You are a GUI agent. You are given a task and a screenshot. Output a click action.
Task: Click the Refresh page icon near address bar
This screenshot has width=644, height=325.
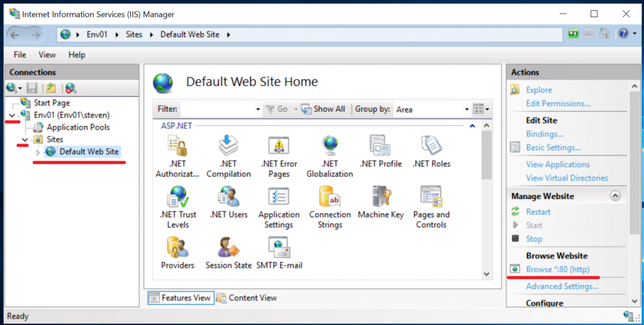(574, 34)
